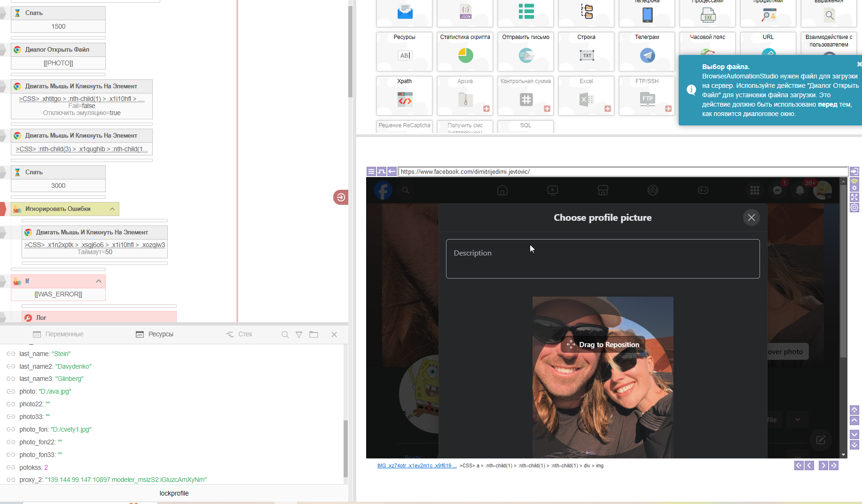The width and height of the screenshot is (862, 504).
Task: Click the search icon in variables panel
Action: (x=285, y=334)
